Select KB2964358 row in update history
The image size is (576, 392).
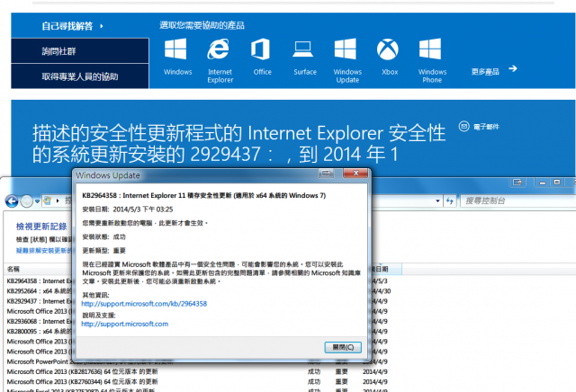[x=40, y=281]
